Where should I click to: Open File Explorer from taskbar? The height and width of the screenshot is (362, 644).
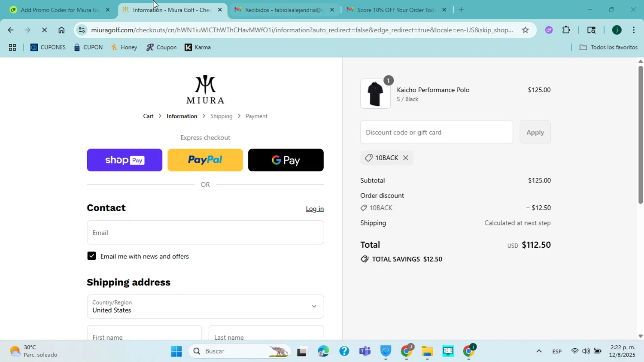tap(427, 351)
